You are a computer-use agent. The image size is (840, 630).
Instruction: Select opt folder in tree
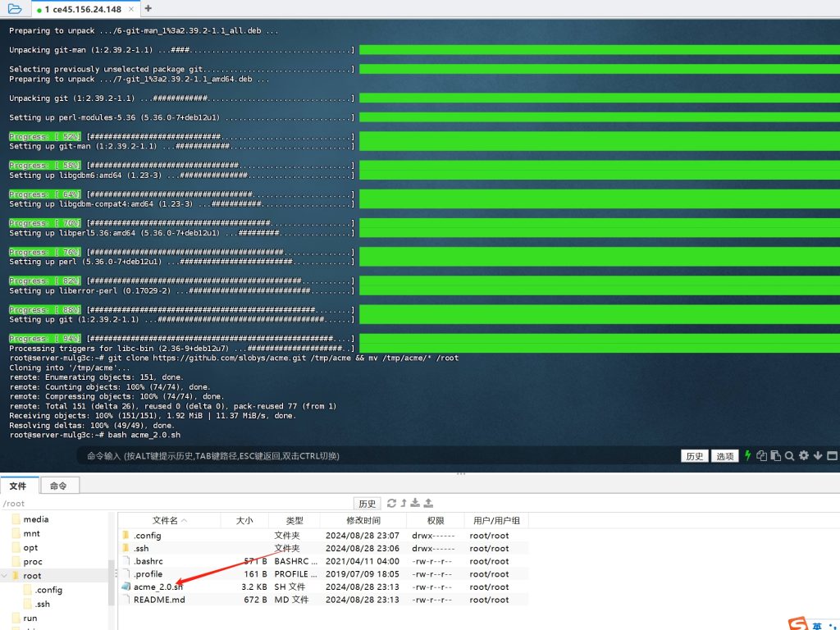pyautogui.click(x=30, y=547)
